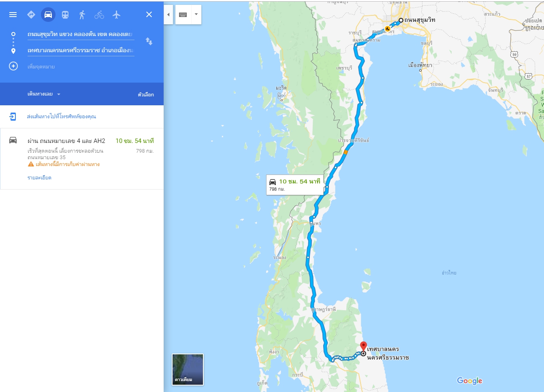Switch to flight mode airplane icon
This screenshot has height=392, width=544.
click(117, 15)
